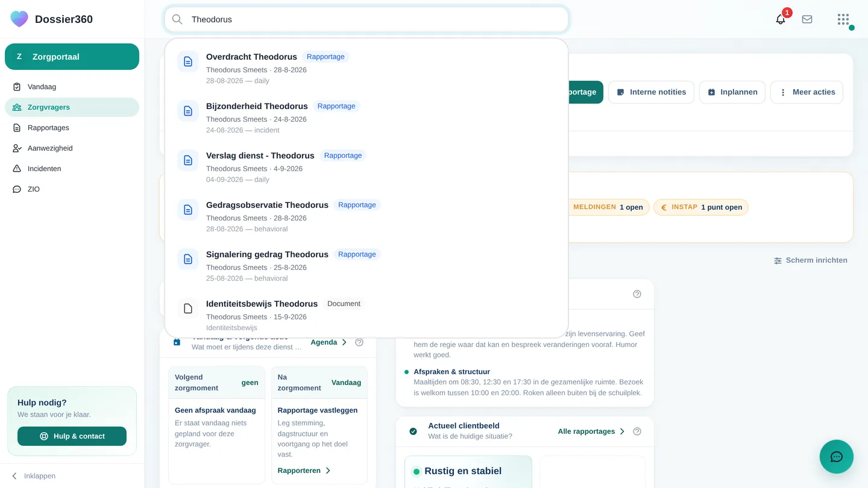The width and height of the screenshot is (868, 488).
Task: Click the Aanwezigheid person-check icon
Action: click(17, 148)
